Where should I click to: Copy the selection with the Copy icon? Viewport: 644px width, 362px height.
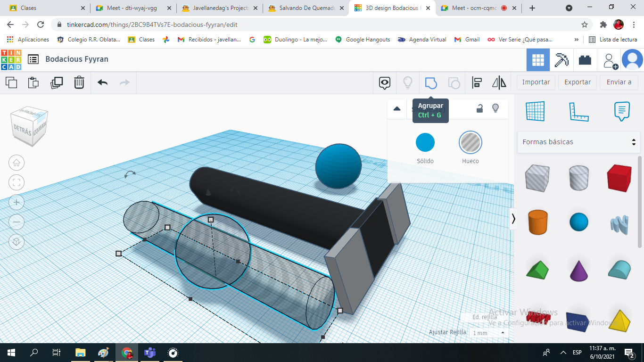tap(11, 82)
